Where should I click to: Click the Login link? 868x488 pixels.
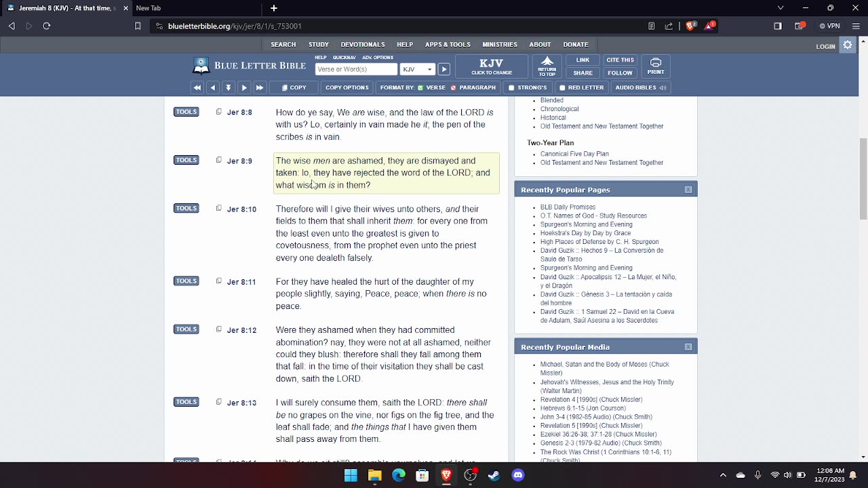pos(825,47)
